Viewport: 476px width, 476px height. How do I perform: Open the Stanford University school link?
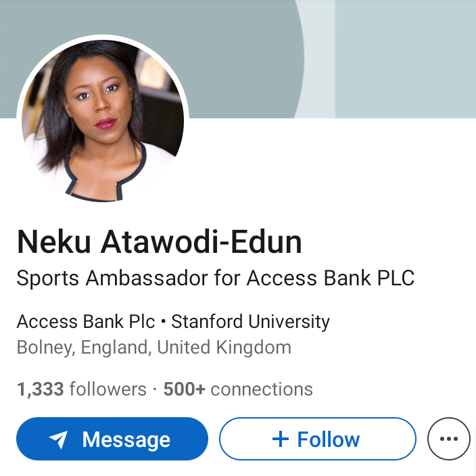tap(250, 321)
